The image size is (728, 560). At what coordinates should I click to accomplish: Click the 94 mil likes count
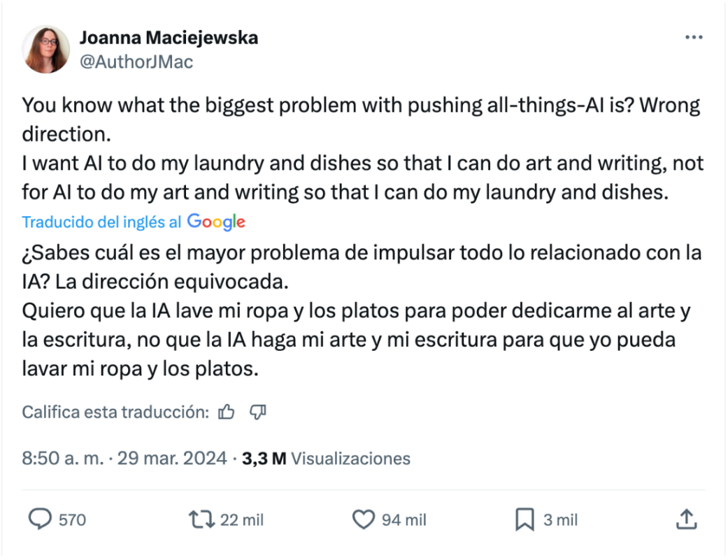[x=404, y=520]
